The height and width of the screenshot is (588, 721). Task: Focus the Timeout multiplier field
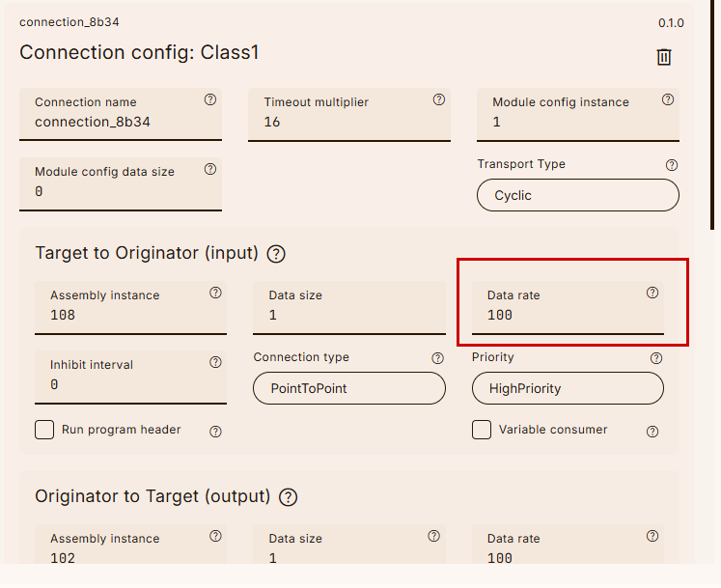348,123
